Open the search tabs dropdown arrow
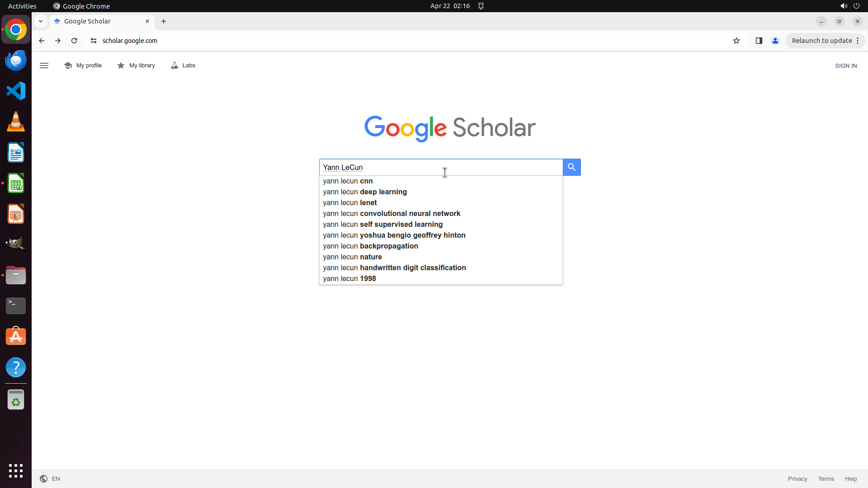The width and height of the screenshot is (868, 488). 41,21
